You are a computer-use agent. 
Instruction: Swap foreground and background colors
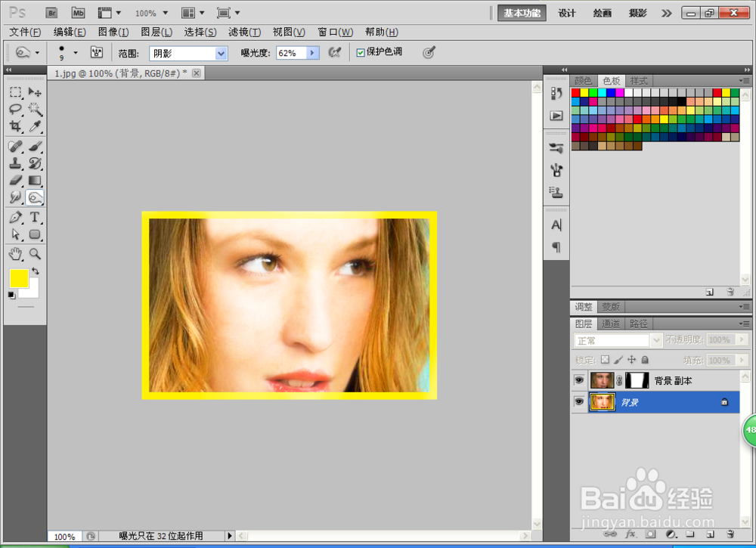36,271
